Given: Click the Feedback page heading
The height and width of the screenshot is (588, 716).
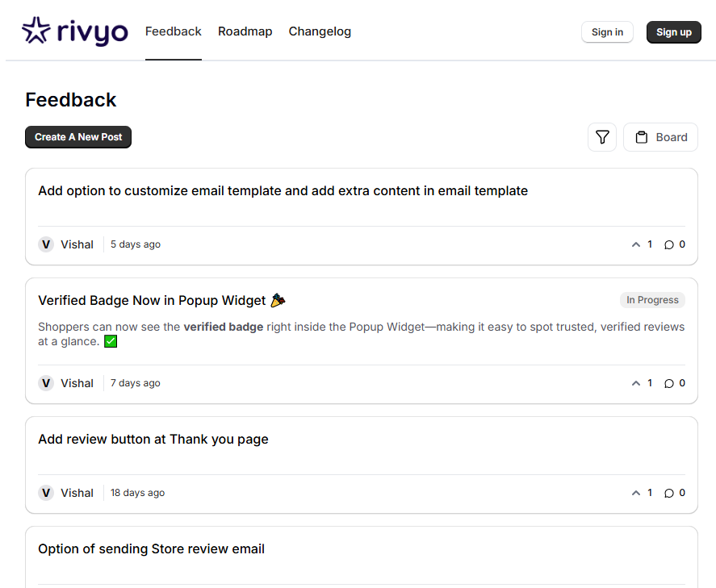Looking at the screenshot, I should (x=71, y=99).
